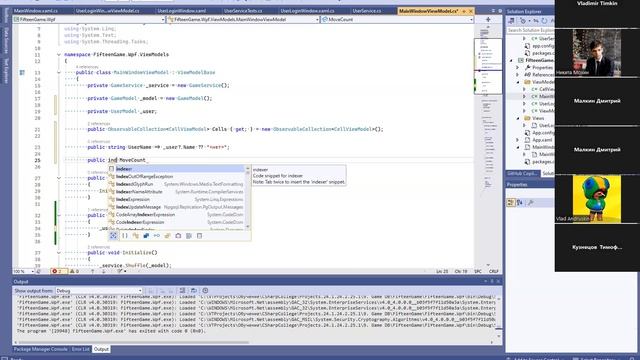Toggle the target-typed filter in IntelliSense
640x360 pixels.
113,236
